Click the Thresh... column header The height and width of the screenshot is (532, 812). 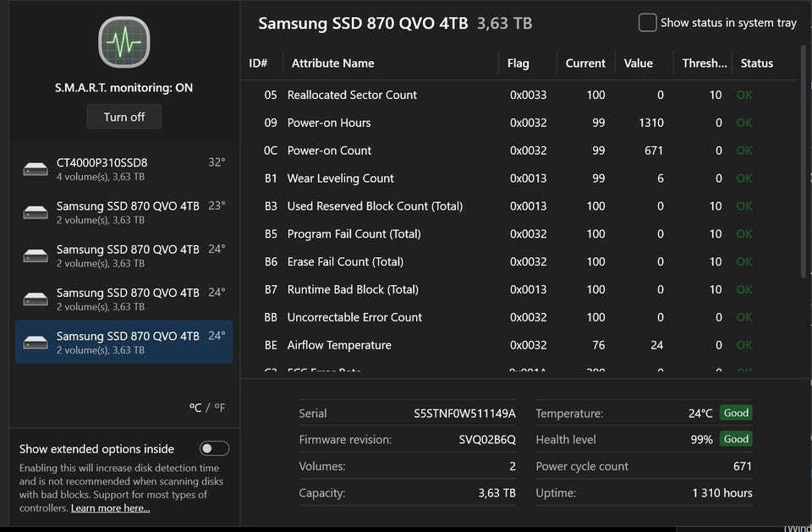[x=705, y=63]
